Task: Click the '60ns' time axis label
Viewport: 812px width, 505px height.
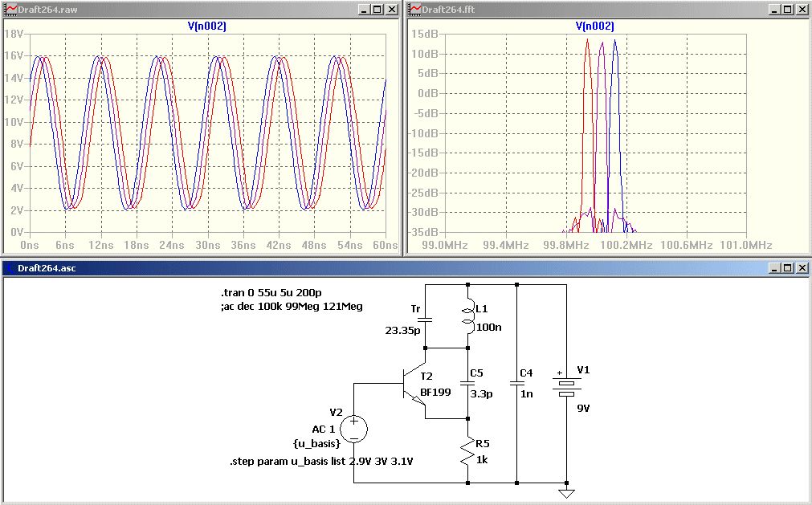Action: [x=386, y=245]
